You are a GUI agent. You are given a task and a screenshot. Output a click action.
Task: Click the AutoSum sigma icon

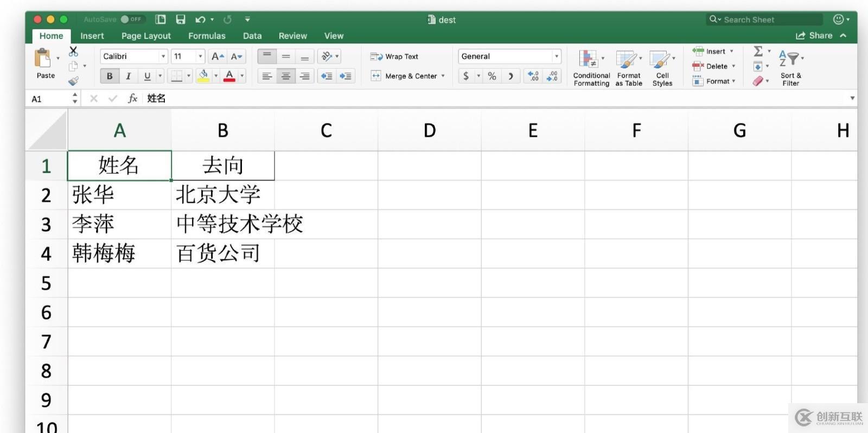point(758,52)
